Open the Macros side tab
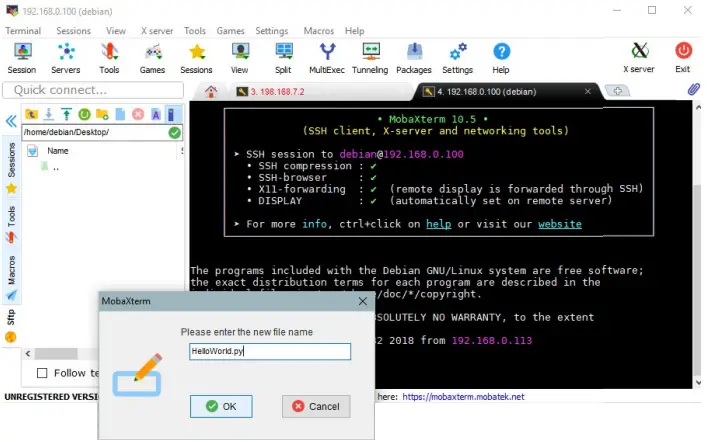The height and width of the screenshot is (442, 707). point(11,278)
